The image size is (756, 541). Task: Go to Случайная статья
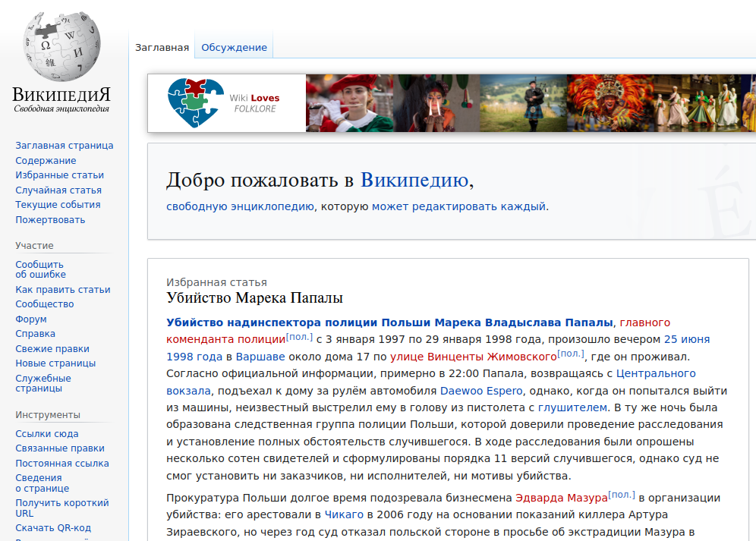(58, 190)
